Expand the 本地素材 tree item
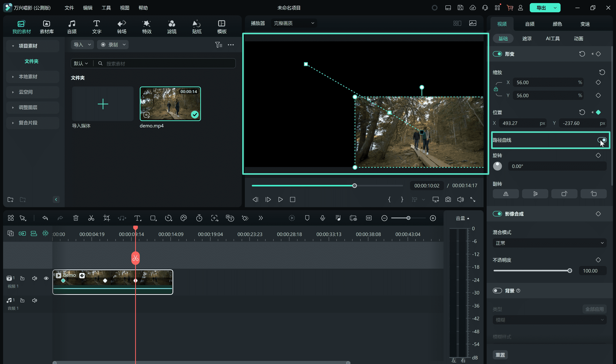 tap(28, 76)
